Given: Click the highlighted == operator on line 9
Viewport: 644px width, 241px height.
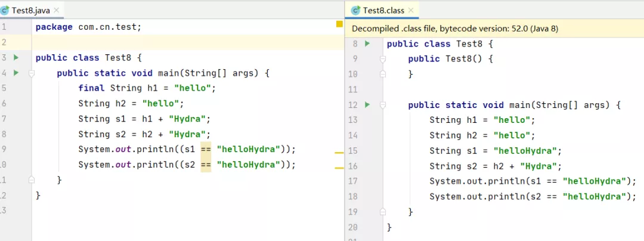Looking at the screenshot, I should 206,149.
